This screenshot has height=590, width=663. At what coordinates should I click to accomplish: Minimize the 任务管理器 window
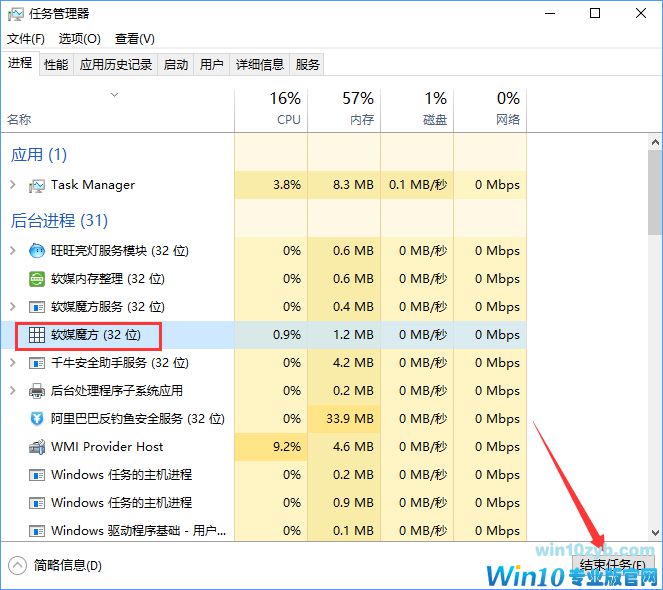(550, 14)
